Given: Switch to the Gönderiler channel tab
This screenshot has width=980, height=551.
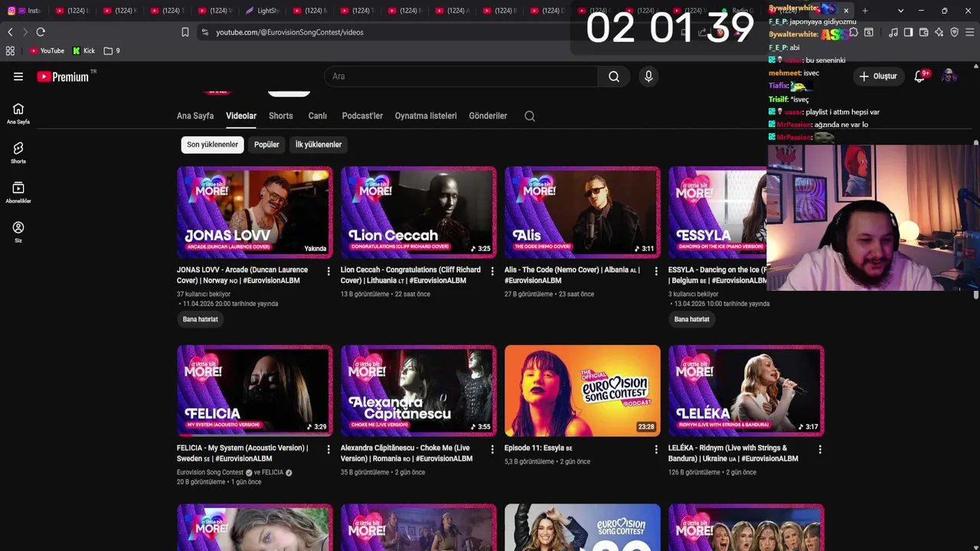Looking at the screenshot, I should [x=488, y=116].
